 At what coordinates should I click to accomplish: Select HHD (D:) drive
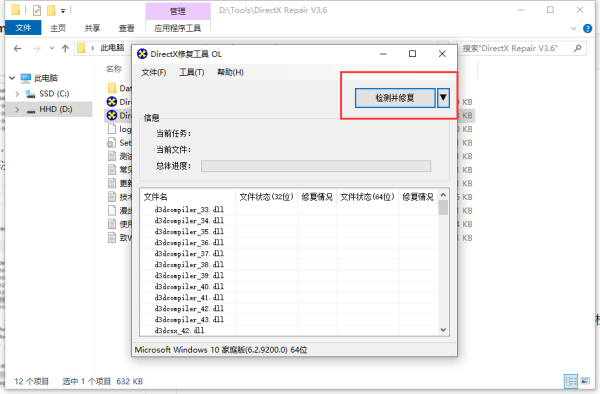(x=55, y=109)
